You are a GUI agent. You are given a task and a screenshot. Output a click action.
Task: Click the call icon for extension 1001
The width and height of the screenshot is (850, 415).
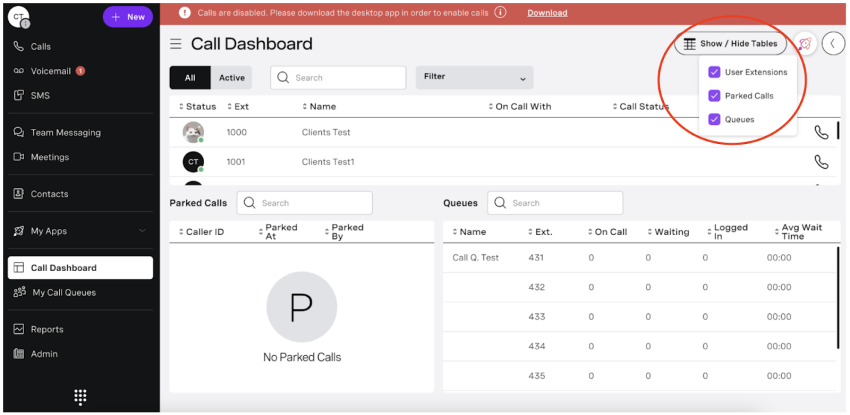pyautogui.click(x=821, y=162)
